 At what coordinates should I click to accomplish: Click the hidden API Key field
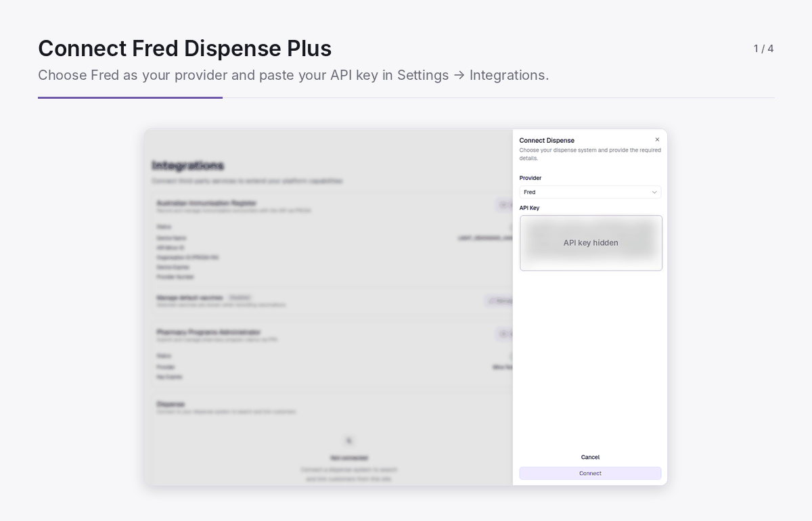click(x=591, y=243)
